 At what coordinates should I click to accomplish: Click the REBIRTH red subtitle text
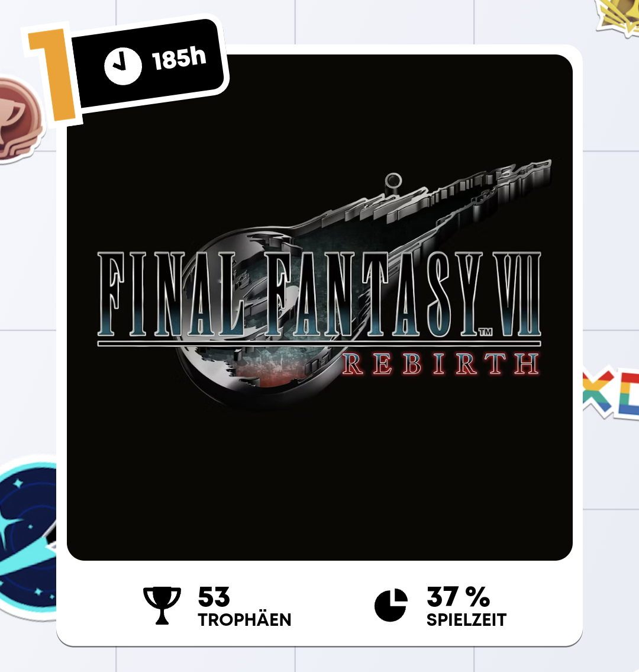(441, 364)
